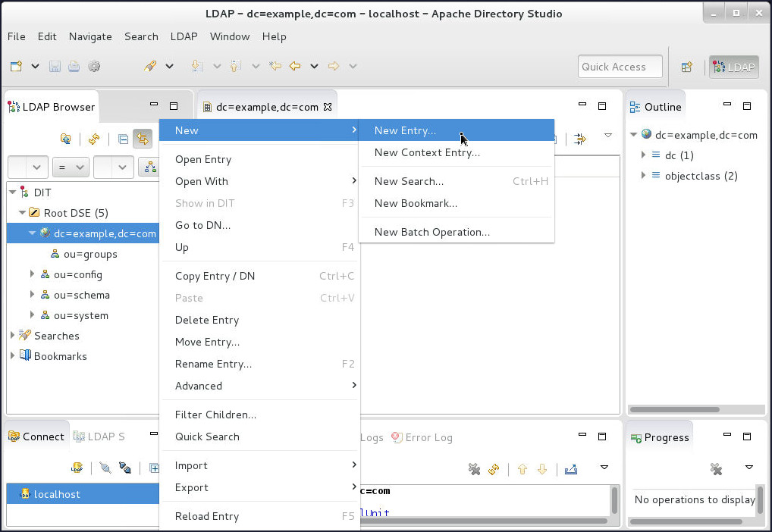Switch to the Error Log tab
This screenshot has height=532, width=772.
pyautogui.click(x=422, y=437)
